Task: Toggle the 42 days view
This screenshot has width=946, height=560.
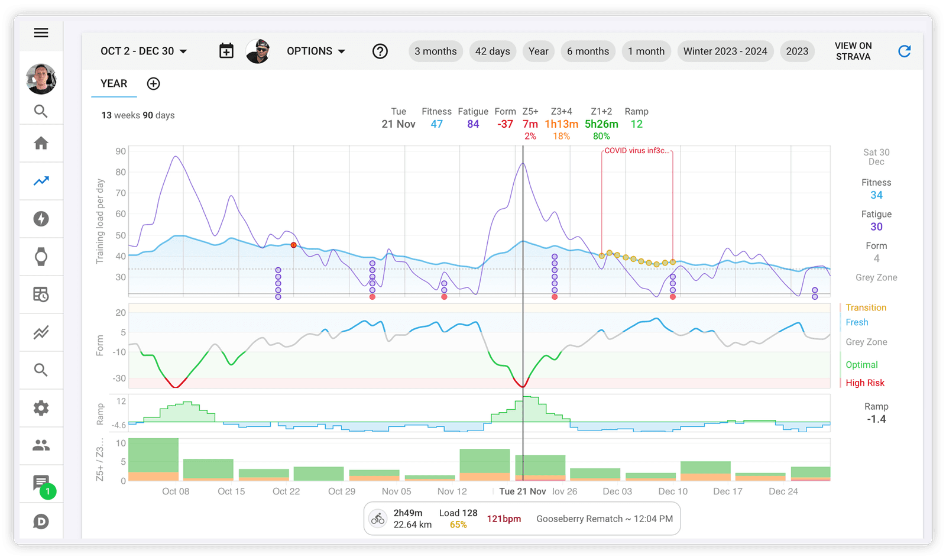Action: point(493,51)
